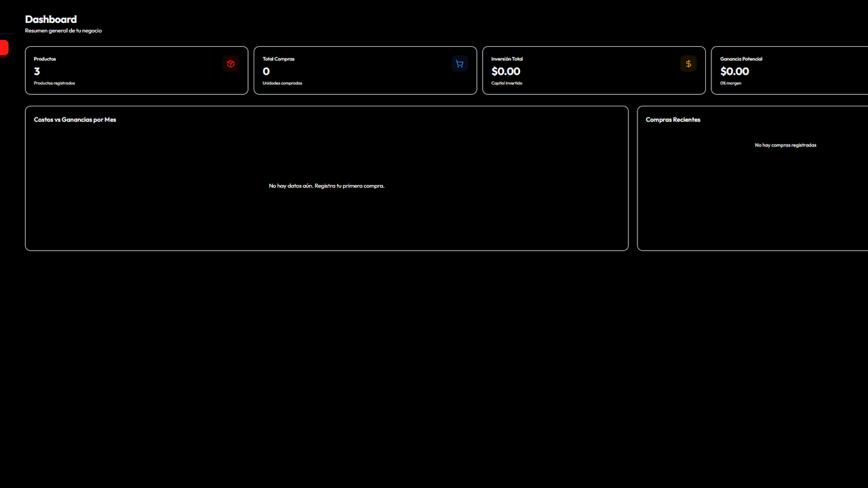Click the Total Compras label
Image resolution: width=868 pixels, height=488 pixels.
tap(279, 59)
